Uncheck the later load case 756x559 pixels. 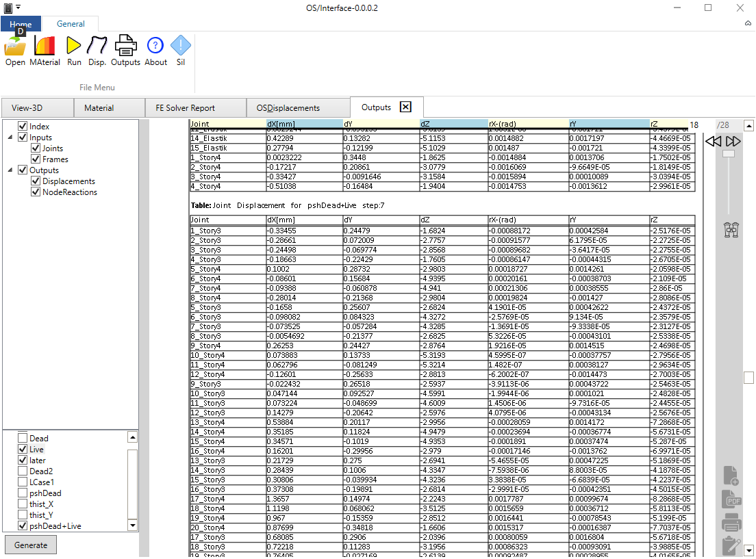22,460
